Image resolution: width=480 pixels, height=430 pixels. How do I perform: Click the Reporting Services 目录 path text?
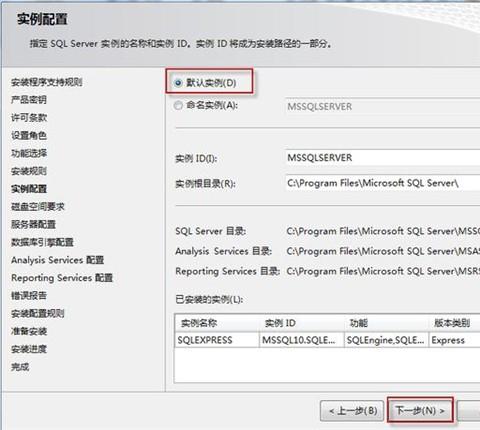tap(383, 271)
